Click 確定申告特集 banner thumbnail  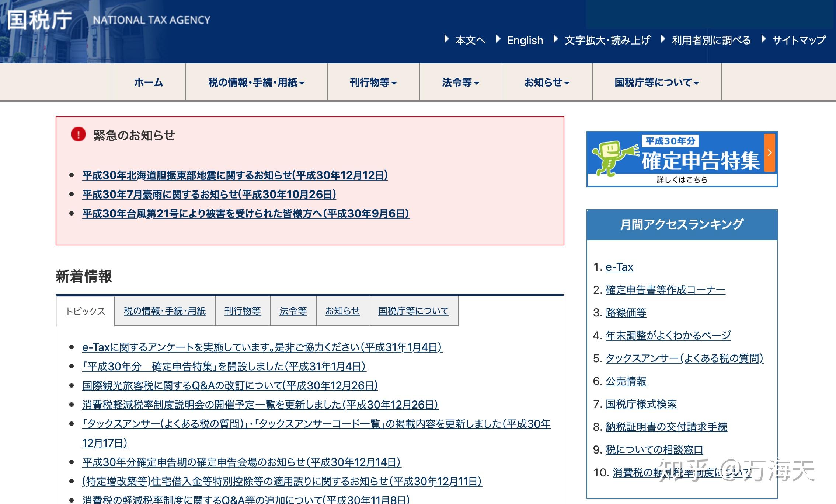point(682,159)
